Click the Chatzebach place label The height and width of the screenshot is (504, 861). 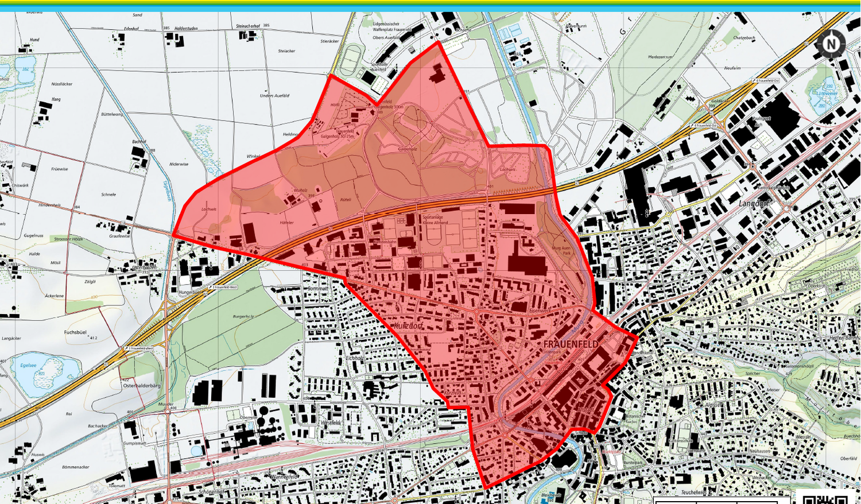(744, 38)
